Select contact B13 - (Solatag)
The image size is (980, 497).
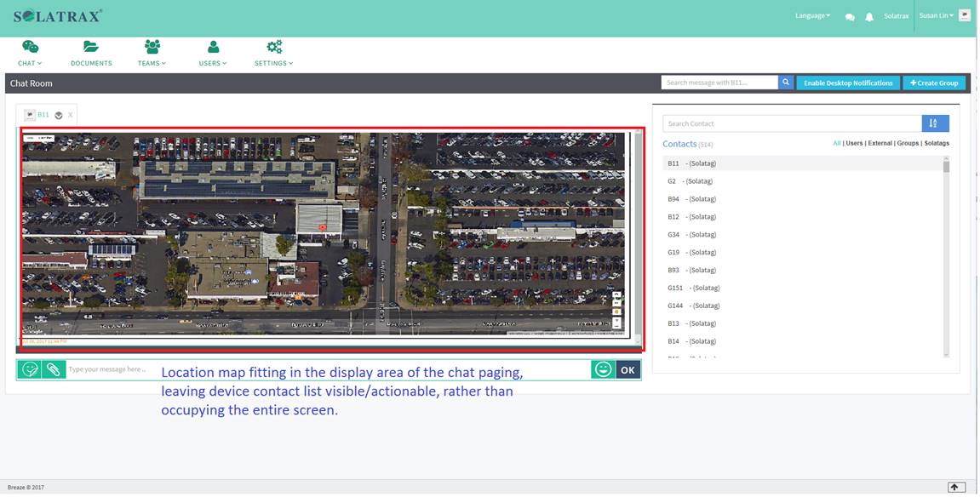[x=803, y=323]
